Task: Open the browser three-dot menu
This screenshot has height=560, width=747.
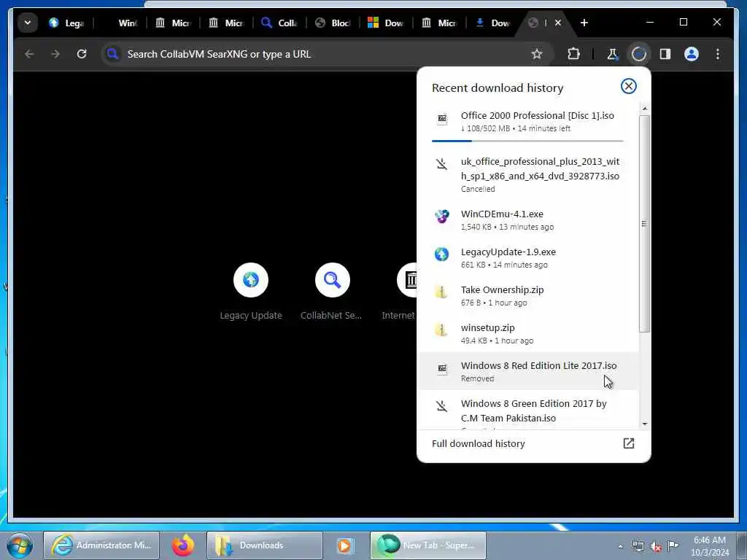Action: point(718,54)
